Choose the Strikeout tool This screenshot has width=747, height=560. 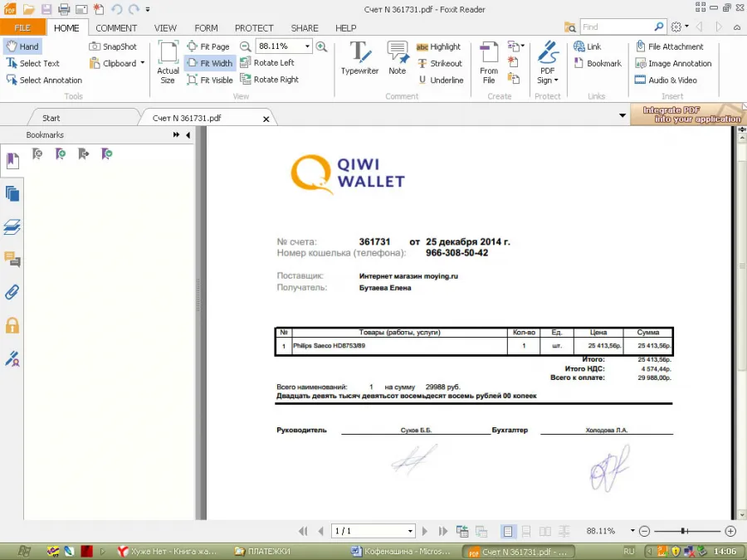click(440, 63)
